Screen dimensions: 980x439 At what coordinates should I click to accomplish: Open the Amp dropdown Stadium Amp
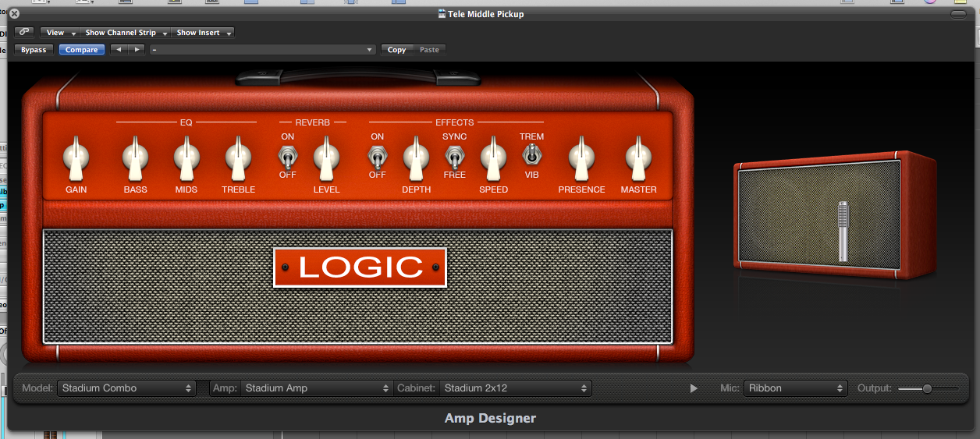tap(316, 388)
